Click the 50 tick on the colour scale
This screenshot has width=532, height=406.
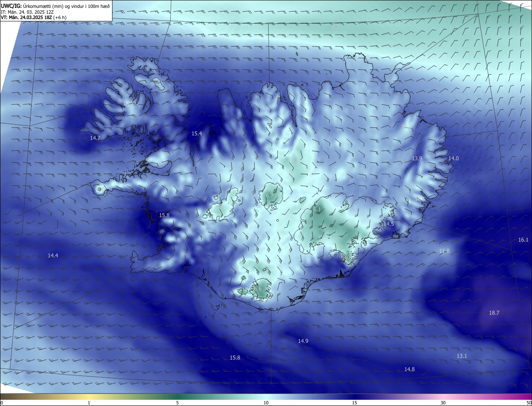pos(529,403)
